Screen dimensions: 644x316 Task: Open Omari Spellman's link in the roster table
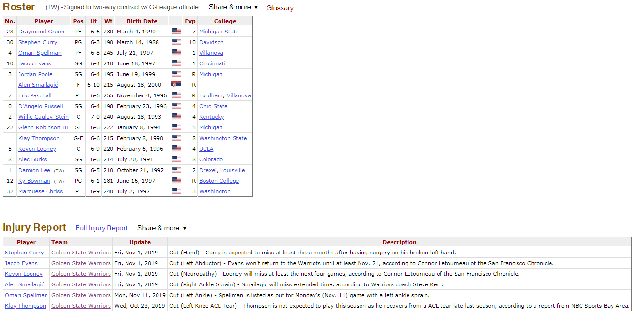pos(40,53)
